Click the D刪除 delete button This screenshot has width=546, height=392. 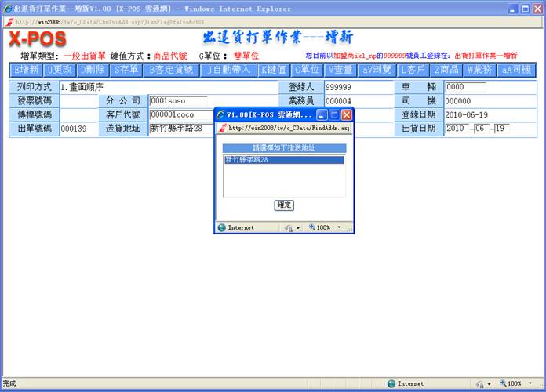coord(93,70)
